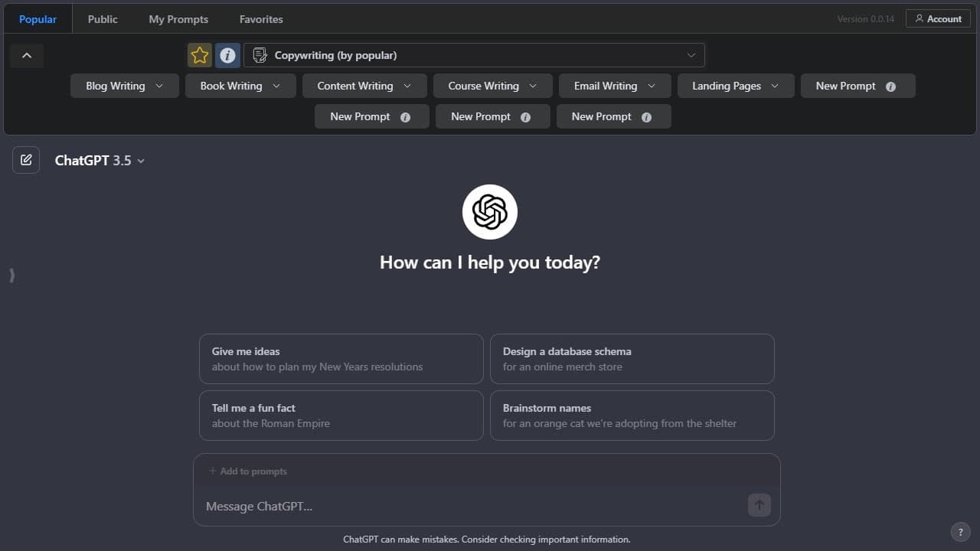The height and width of the screenshot is (551, 980).
Task: Start a new chat with edit icon
Action: point(26,160)
